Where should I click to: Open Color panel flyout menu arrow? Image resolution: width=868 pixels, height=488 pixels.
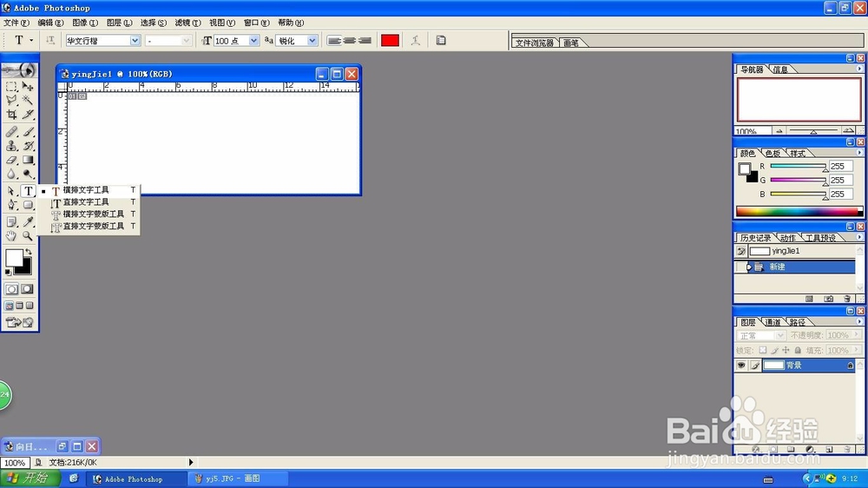coord(859,152)
